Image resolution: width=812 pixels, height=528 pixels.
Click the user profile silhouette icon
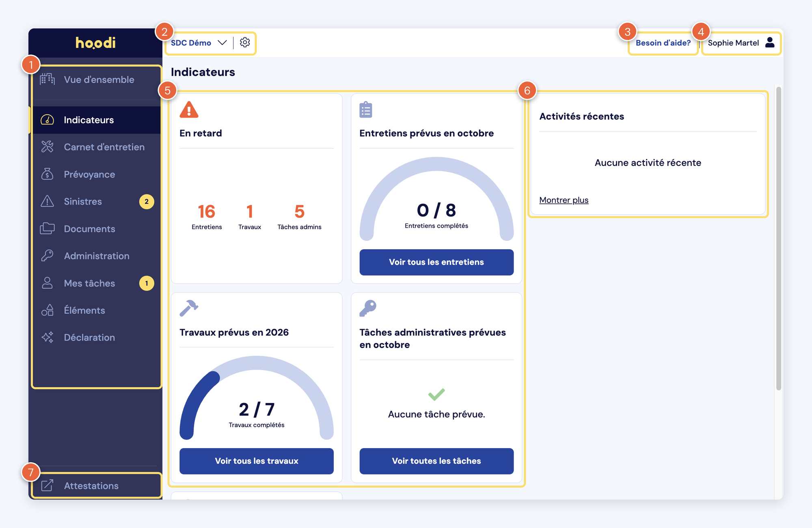click(x=770, y=43)
